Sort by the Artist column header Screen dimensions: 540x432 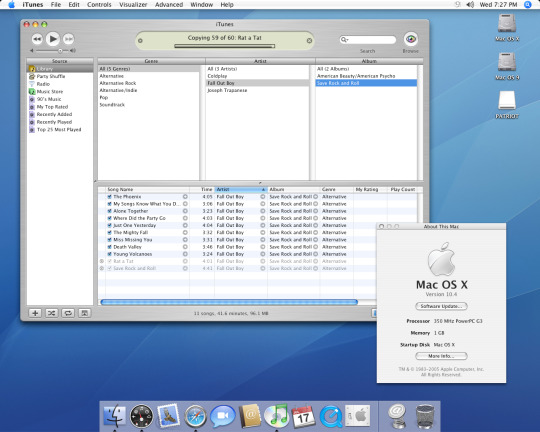pyautogui.click(x=241, y=189)
